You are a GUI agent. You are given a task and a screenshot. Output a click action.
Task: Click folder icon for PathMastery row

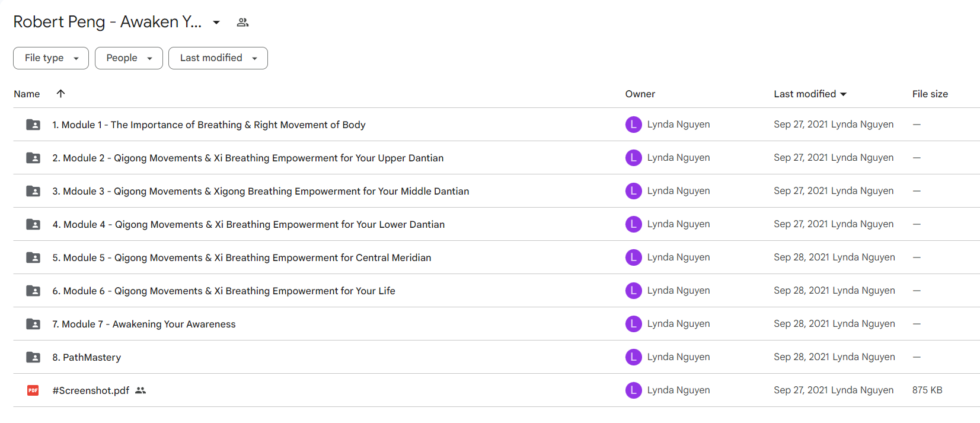33,357
